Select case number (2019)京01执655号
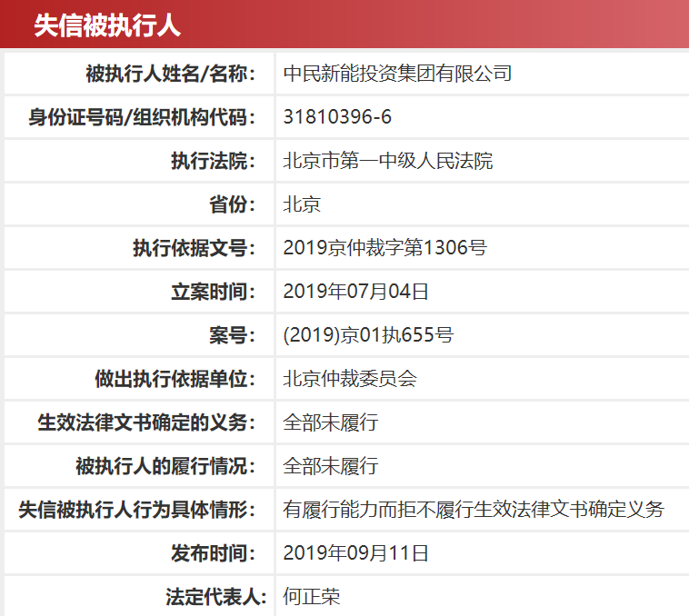The height and width of the screenshot is (616, 689). tap(368, 335)
